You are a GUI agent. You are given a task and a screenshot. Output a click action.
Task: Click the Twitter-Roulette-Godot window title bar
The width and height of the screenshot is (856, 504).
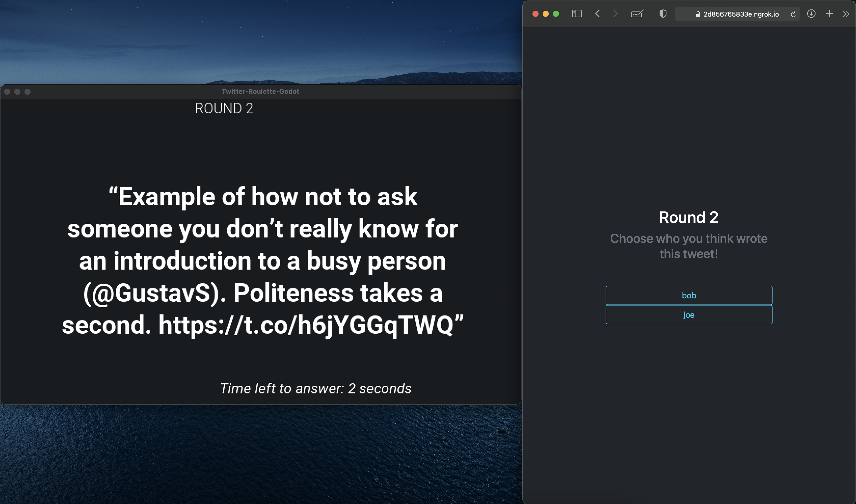point(260,91)
